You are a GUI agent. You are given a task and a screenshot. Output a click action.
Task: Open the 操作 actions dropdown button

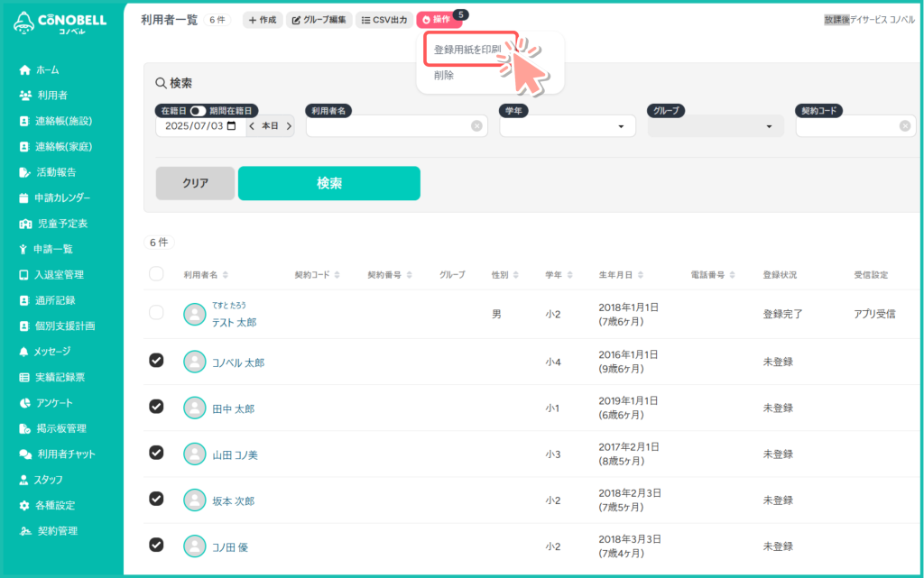pyautogui.click(x=439, y=20)
